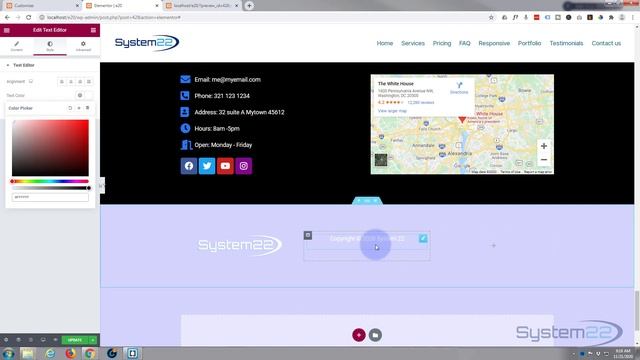Viewport: 640px width, 360px height.
Task: Click the email envelope icon
Action: click(185, 79)
